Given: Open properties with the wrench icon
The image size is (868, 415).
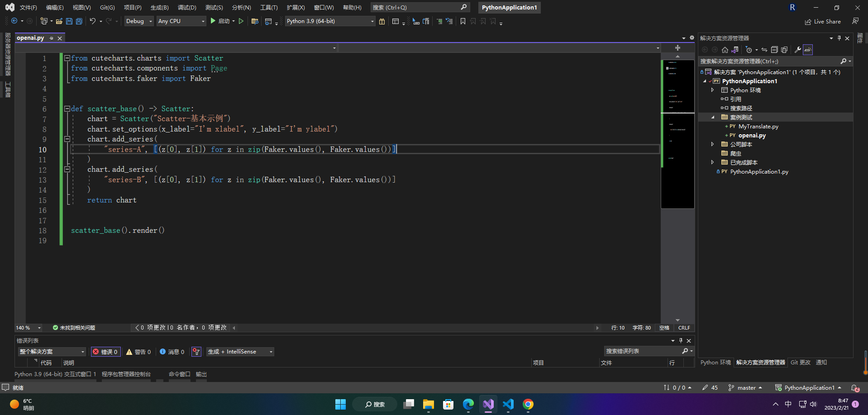Looking at the screenshot, I should coord(798,50).
